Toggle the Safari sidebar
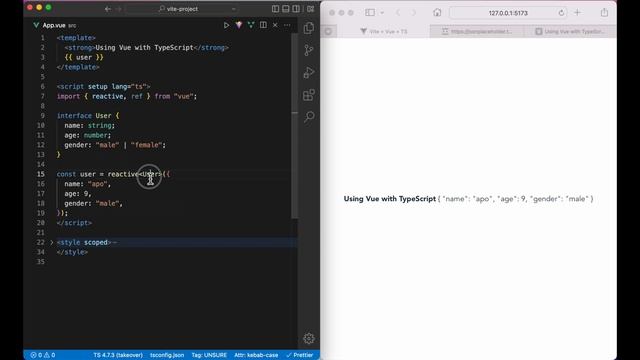 pos(370,13)
